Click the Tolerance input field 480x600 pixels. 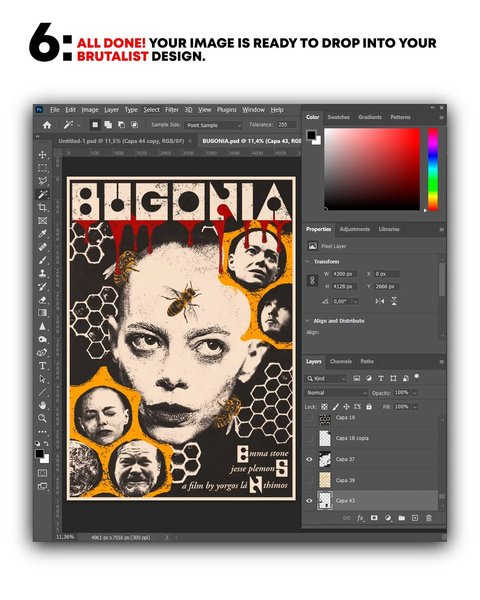coord(286,125)
